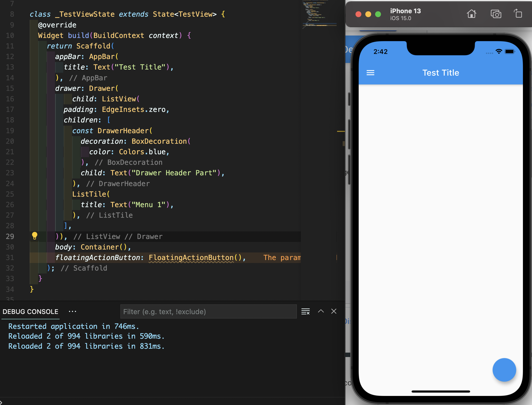
Task: Rotate the device using rotate icon
Action: pyautogui.click(x=518, y=14)
